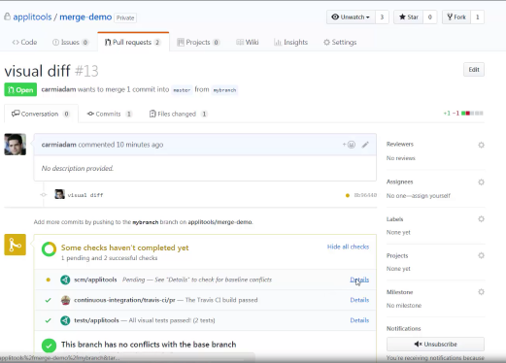Open Details for scm/applitools check
Viewport: 506px width, 363px height.
pos(359,280)
